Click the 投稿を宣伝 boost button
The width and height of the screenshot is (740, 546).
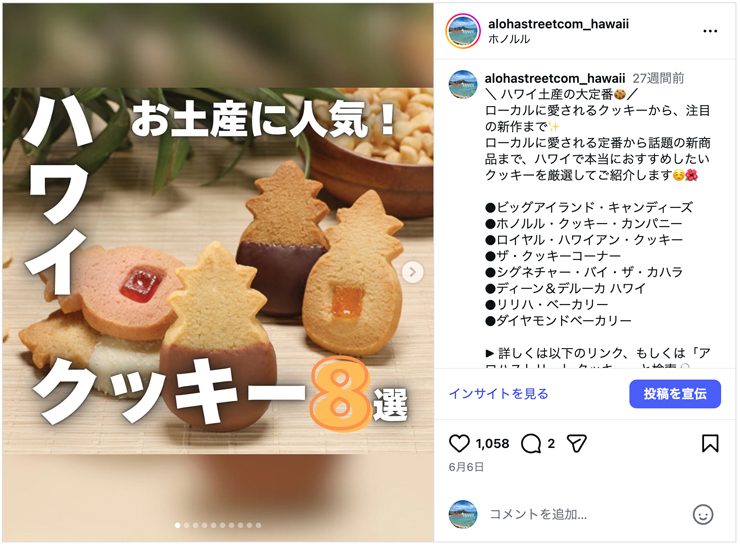pos(675,394)
